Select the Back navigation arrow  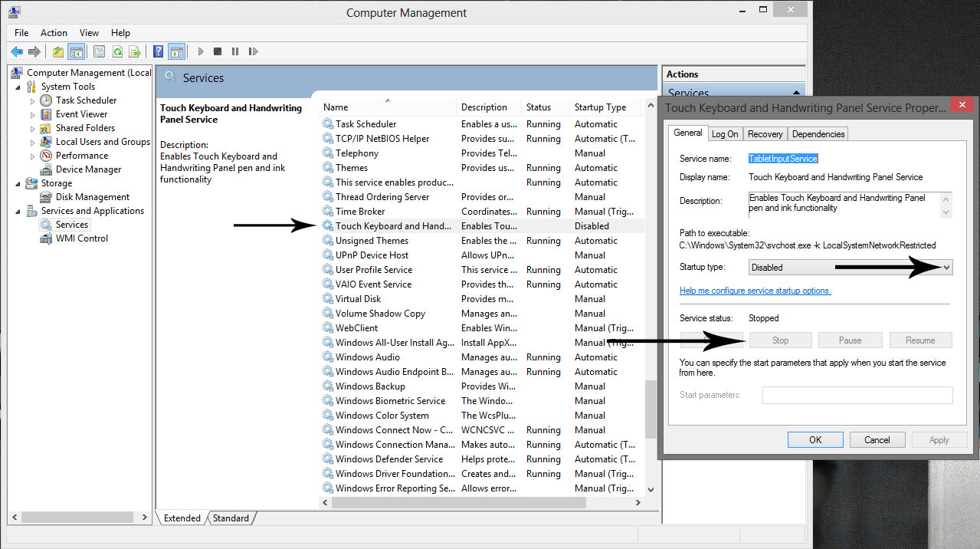[x=17, y=51]
